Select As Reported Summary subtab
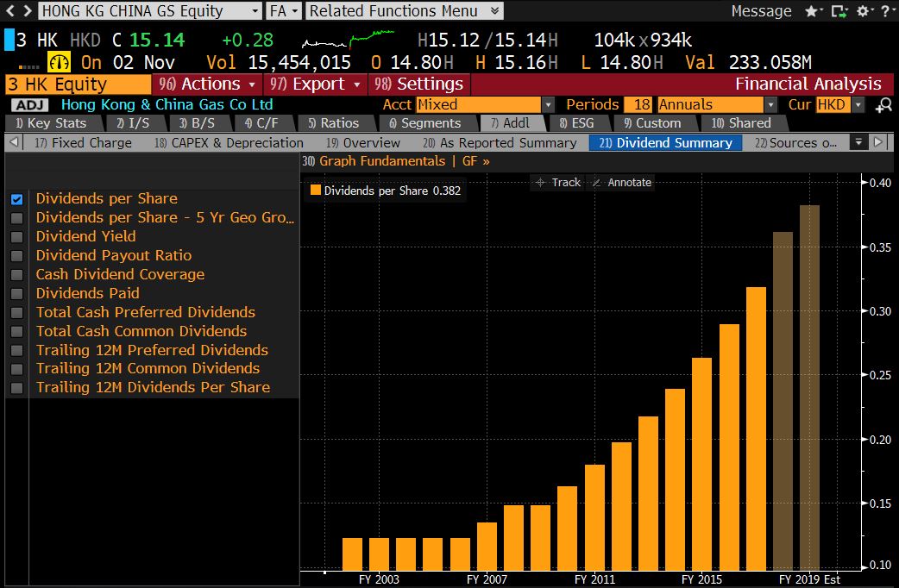The width and height of the screenshot is (899, 588). (500, 143)
